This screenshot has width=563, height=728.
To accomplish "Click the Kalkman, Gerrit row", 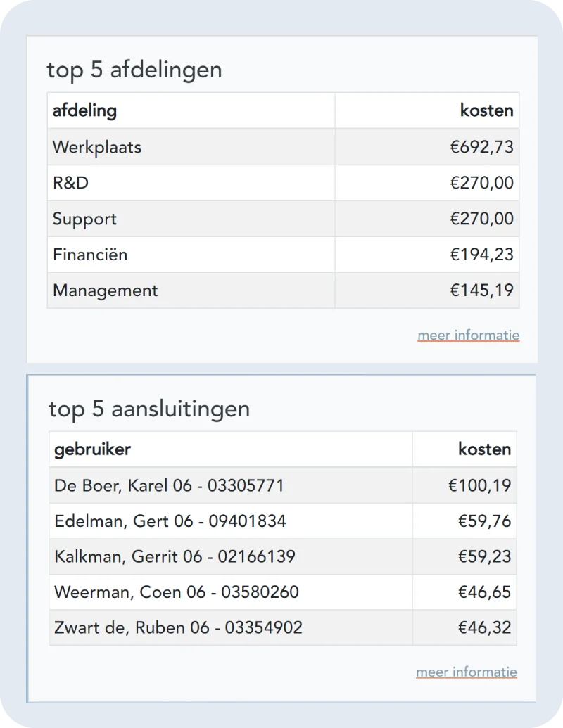I will 283,556.
